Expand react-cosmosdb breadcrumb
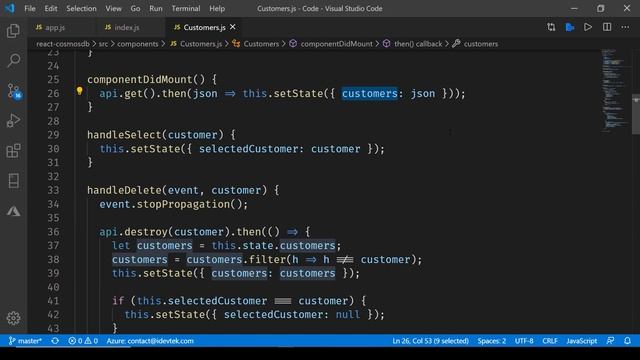Viewport: 640px width, 360px height. pos(63,44)
